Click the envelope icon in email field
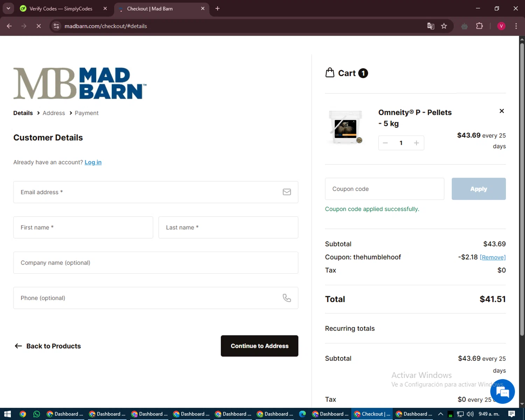The width and height of the screenshot is (525, 420). (x=287, y=192)
